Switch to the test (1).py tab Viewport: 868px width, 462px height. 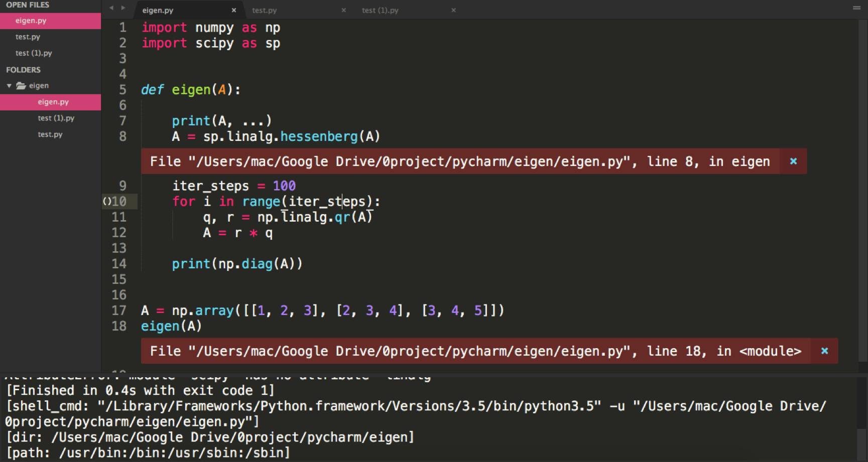380,10
